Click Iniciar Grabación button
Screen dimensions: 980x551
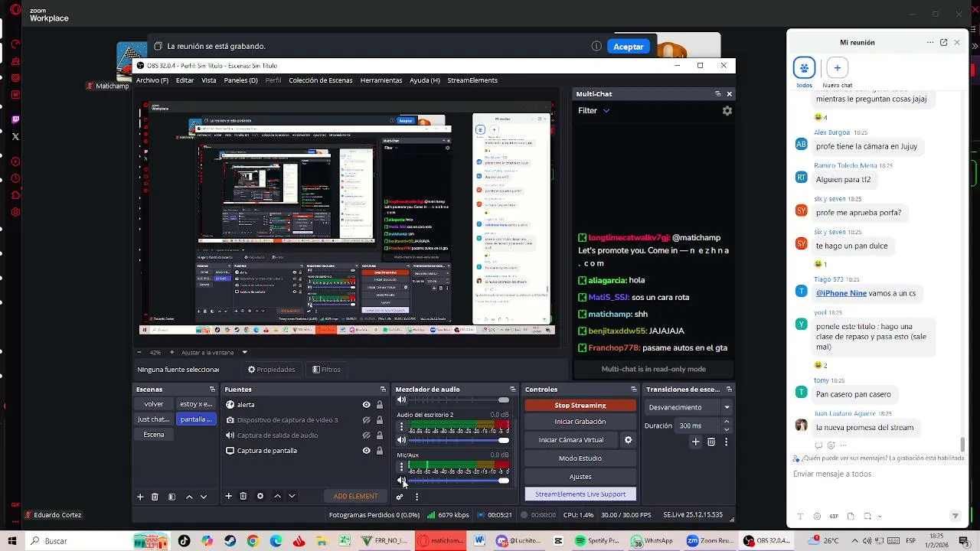click(x=580, y=422)
